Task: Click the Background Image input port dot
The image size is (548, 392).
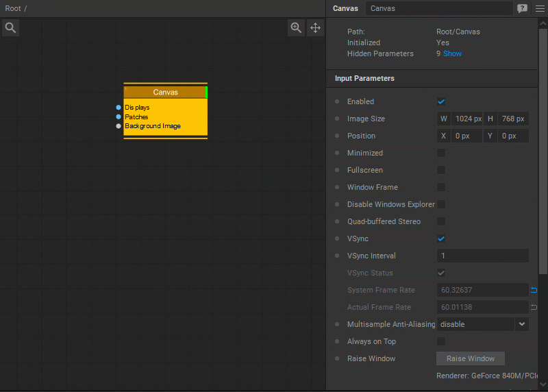Action: pyautogui.click(x=119, y=126)
